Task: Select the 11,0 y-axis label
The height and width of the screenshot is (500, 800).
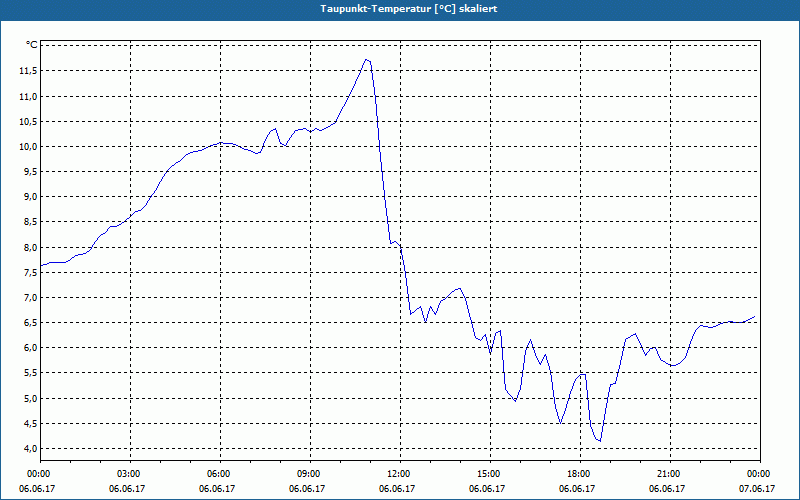Action: coord(28,96)
